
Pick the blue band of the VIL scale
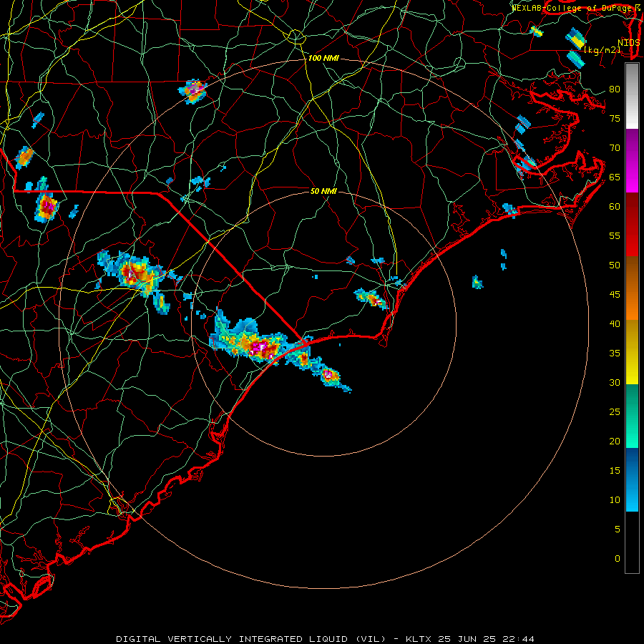pyautogui.click(x=632, y=479)
